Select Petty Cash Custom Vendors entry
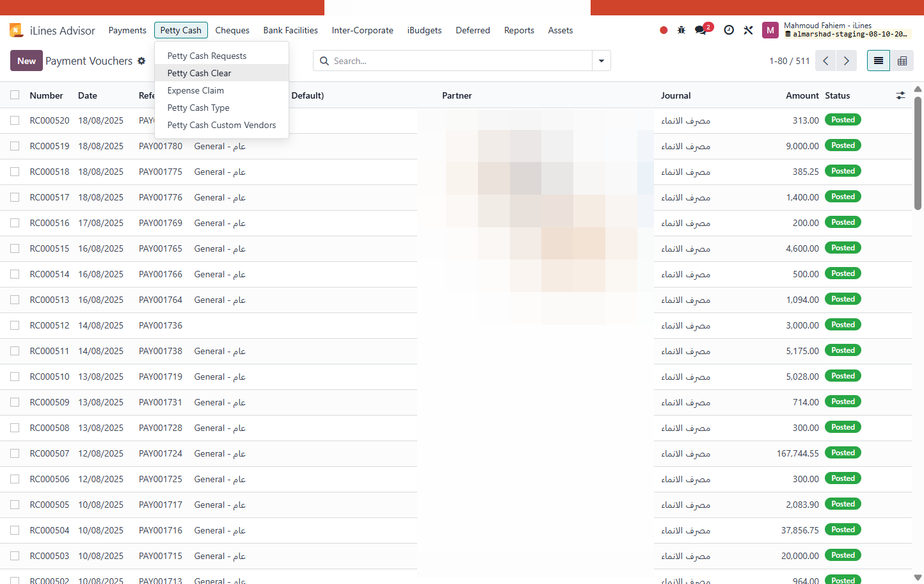 tap(221, 125)
